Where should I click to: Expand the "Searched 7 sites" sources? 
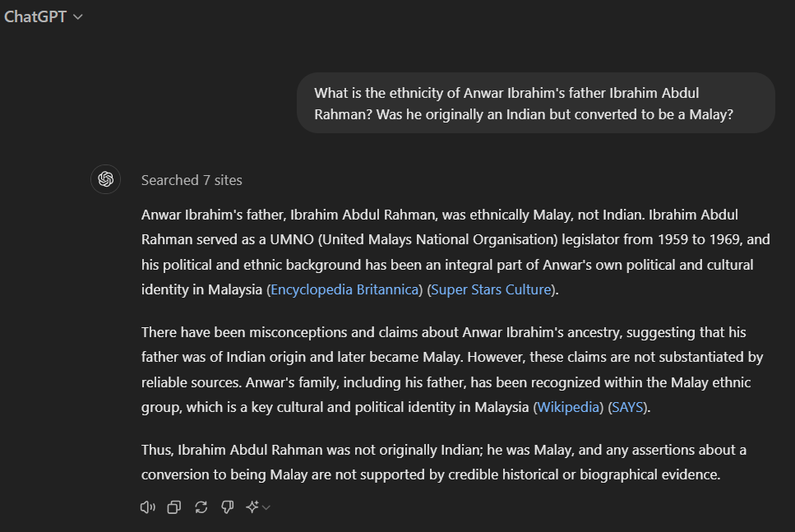pyautogui.click(x=192, y=180)
